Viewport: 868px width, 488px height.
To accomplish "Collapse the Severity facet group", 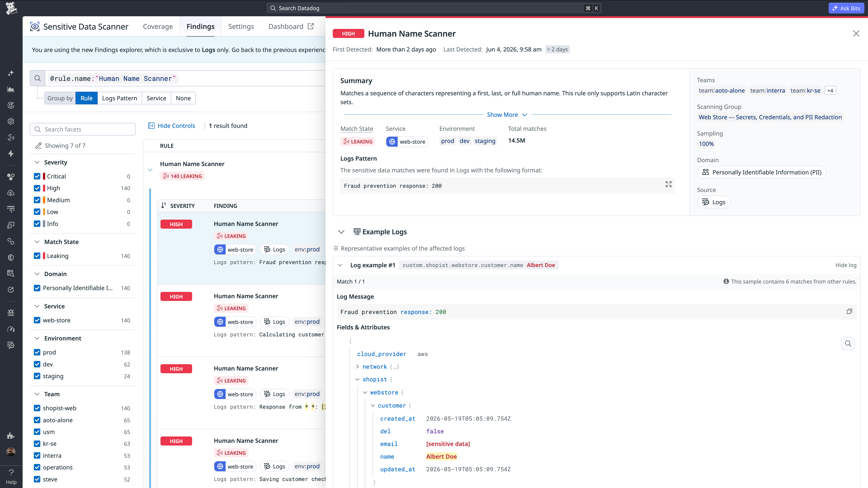I will click(x=37, y=162).
